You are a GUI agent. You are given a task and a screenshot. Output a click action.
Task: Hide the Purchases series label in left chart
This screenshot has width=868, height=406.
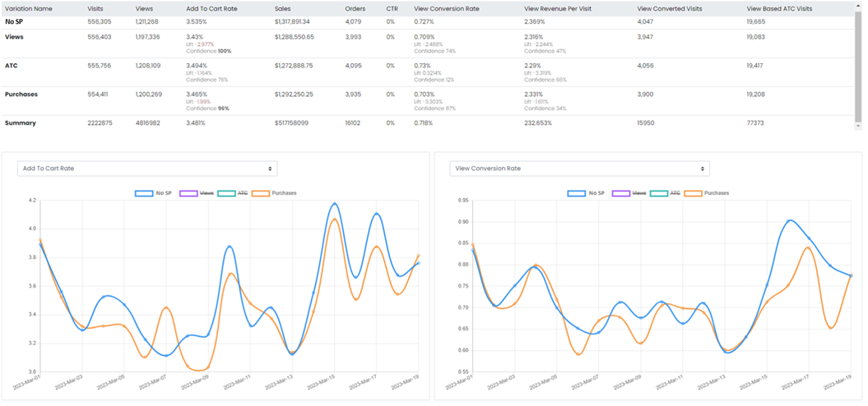click(x=284, y=193)
